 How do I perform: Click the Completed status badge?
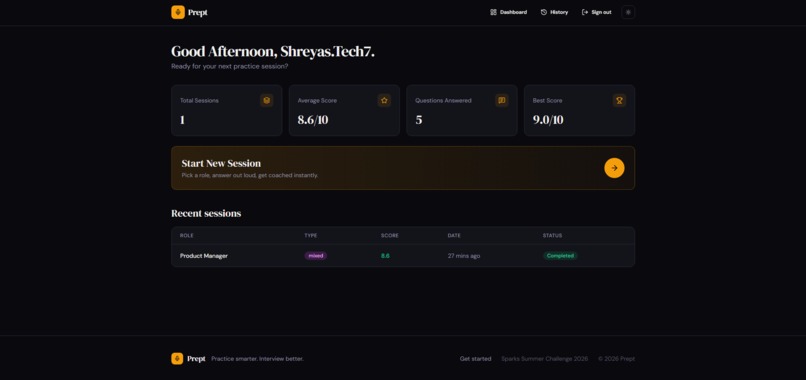point(560,256)
